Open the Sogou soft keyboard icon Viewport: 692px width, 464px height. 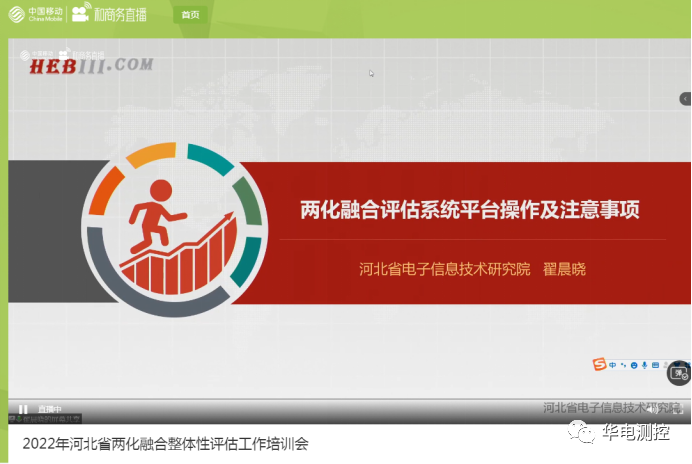(x=656, y=365)
